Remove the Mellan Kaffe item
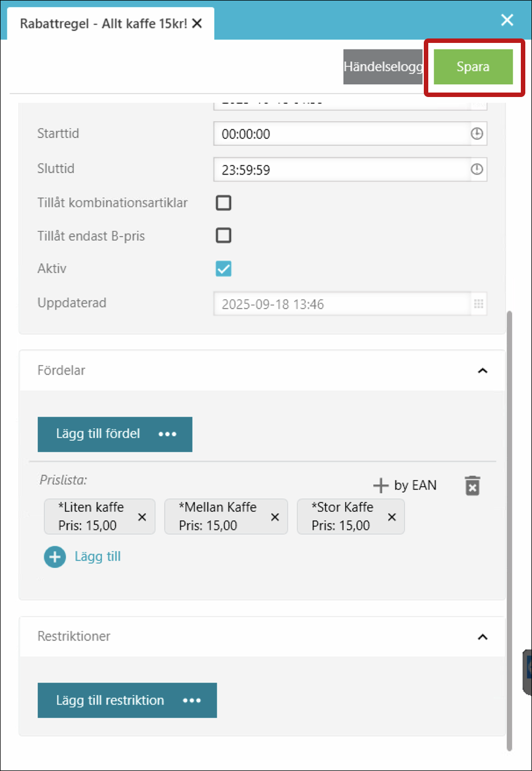The width and height of the screenshot is (532, 771). (x=275, y=517)
